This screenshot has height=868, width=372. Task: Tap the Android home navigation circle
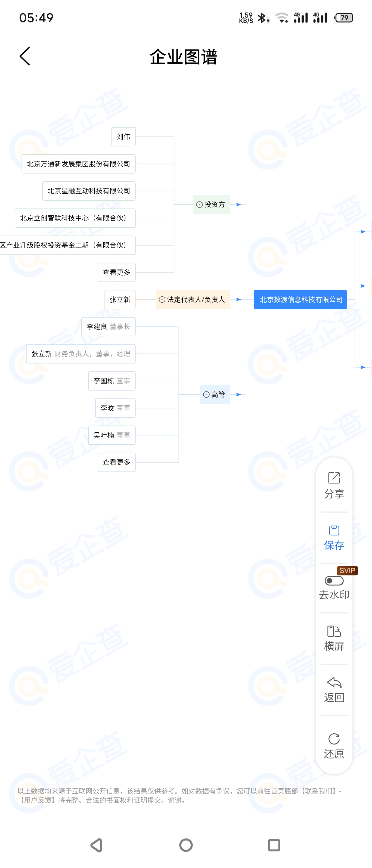point(186,845)
